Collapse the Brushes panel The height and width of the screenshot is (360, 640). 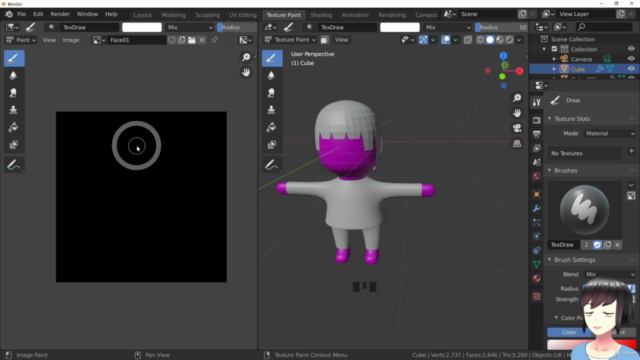[x=549, y=170]
